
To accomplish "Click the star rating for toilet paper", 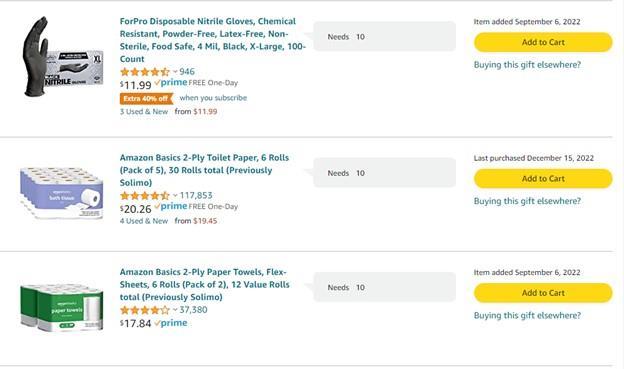I will (145, 195).
